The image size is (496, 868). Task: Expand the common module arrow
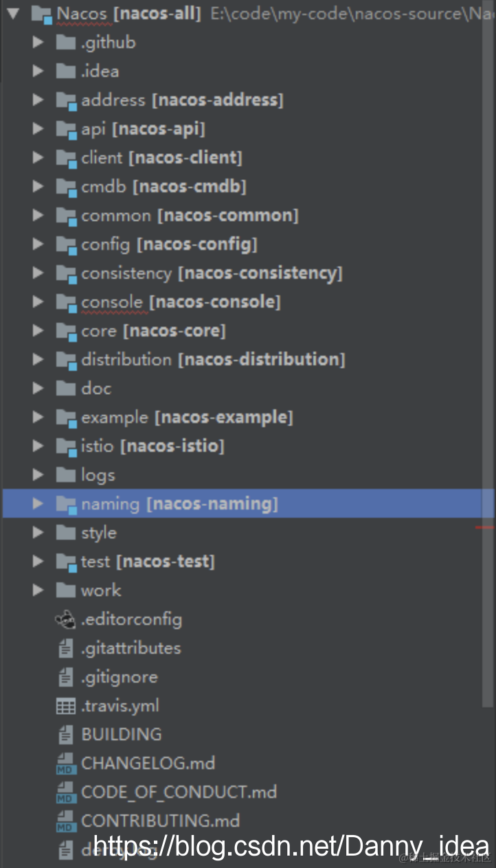pyautogui.click(x=38, y=215)
